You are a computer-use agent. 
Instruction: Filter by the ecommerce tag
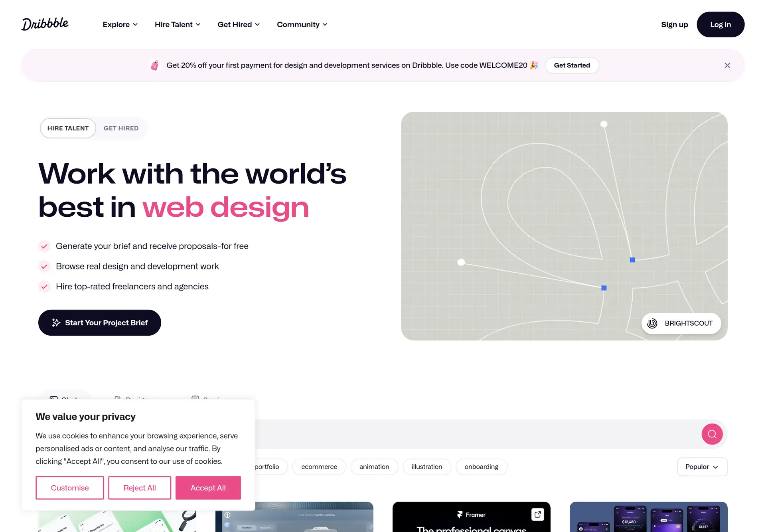pos(319,467)
